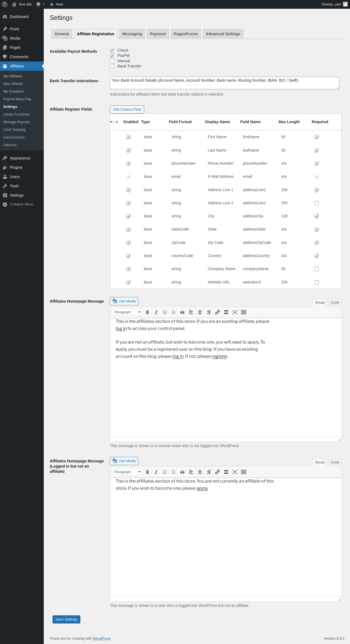This screenshot has width=350, height=644.
Task: Toggle toolbar icon in first editor
Action: 244,312
